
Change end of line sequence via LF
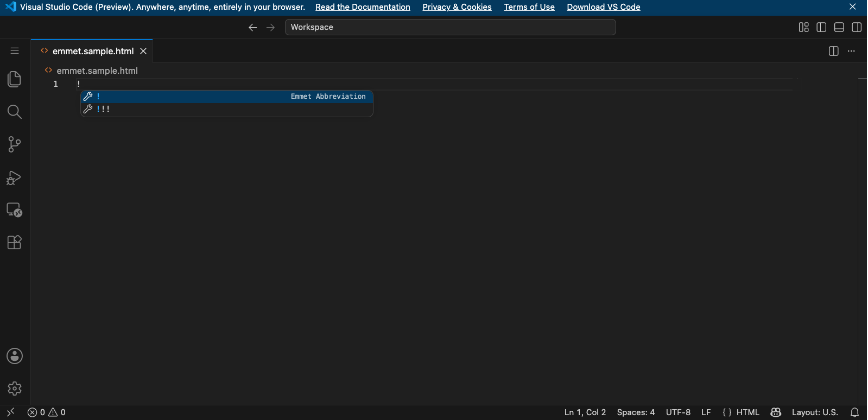tap(706, 412)
